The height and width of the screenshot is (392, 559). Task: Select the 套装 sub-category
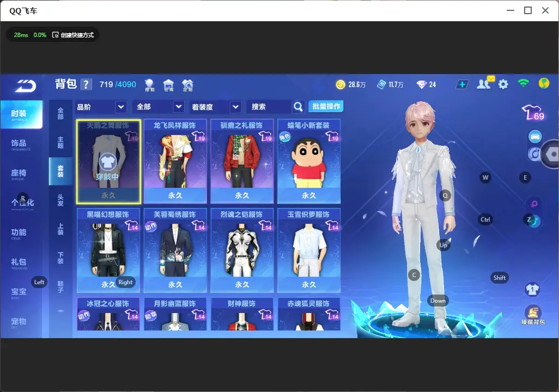pyautogui.click(x=60, y=171)
